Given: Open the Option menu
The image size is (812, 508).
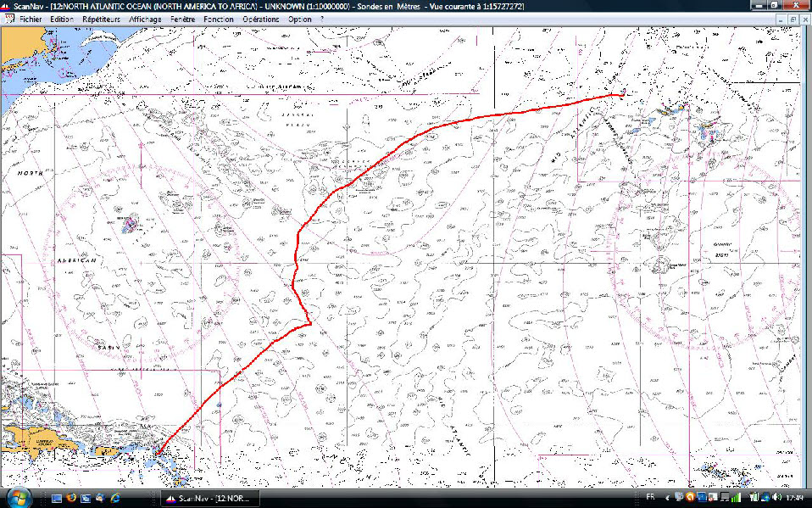Looking at the screenshot, I should click(299, 19).
